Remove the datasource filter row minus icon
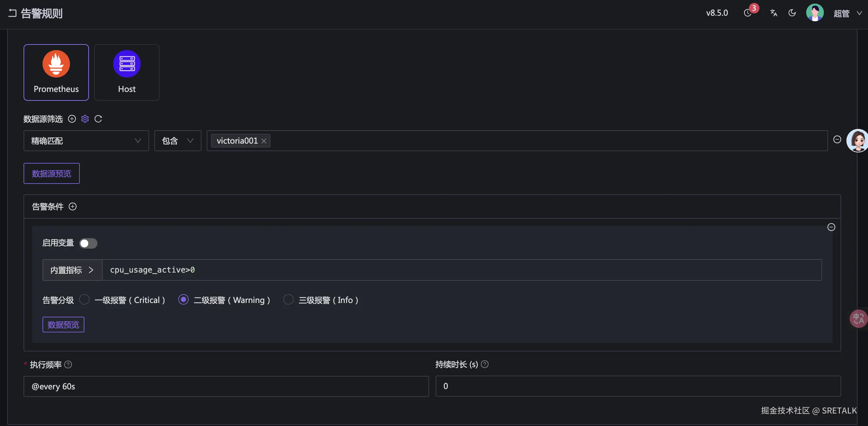The image size is (868, 426). point(837,139)
